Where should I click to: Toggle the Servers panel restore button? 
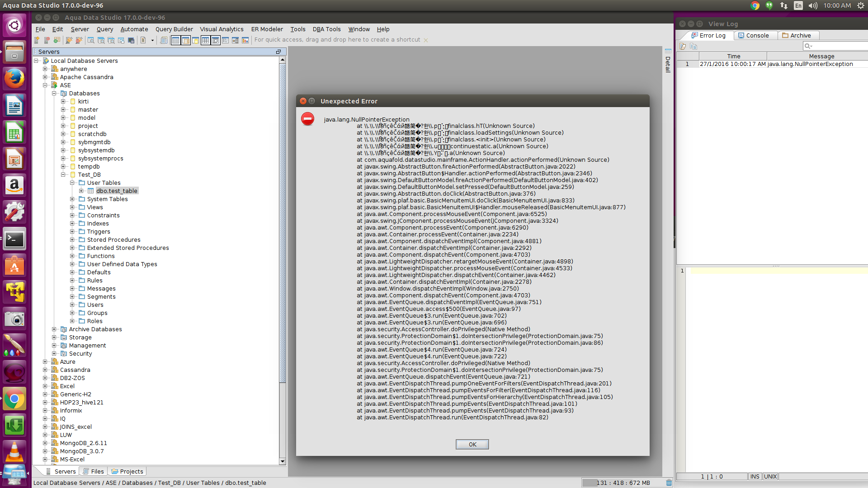point(278,52)
